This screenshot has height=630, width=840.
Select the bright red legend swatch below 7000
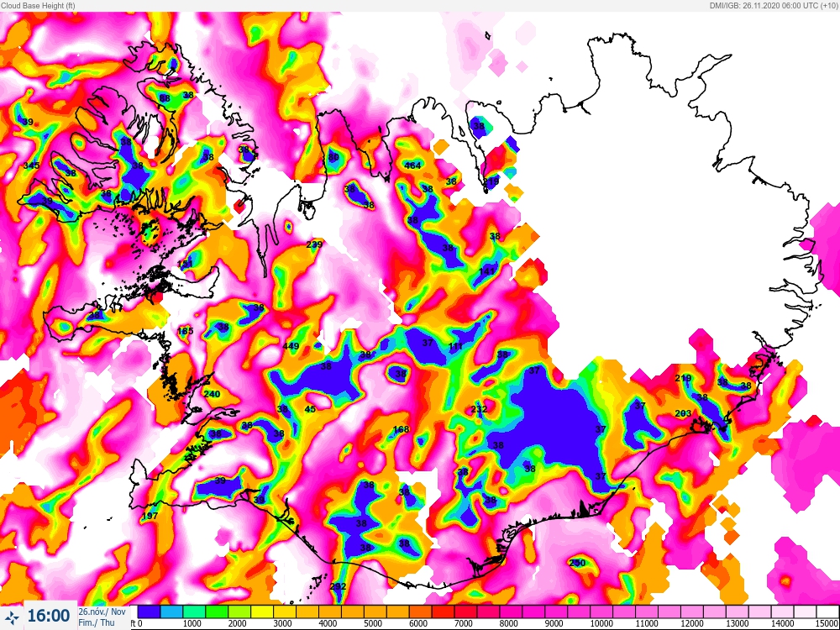tap(443, 612)
